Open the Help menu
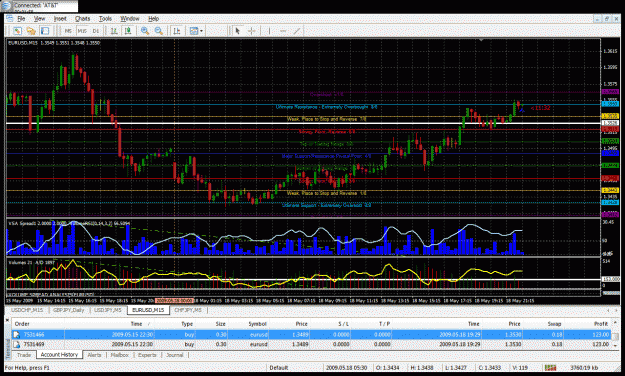The width and height of the screenshot is (625, 376). pos(153,18)
